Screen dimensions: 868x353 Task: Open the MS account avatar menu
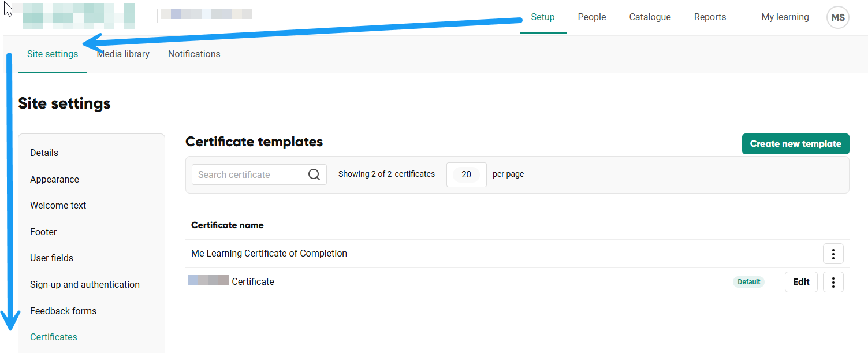click(x=837, y=17)
